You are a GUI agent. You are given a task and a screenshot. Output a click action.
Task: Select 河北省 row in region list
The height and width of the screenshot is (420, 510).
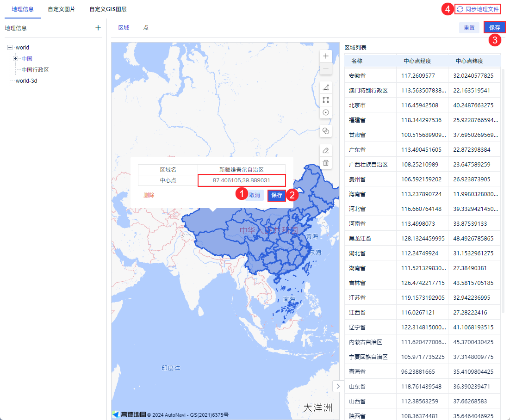[423, 209]
